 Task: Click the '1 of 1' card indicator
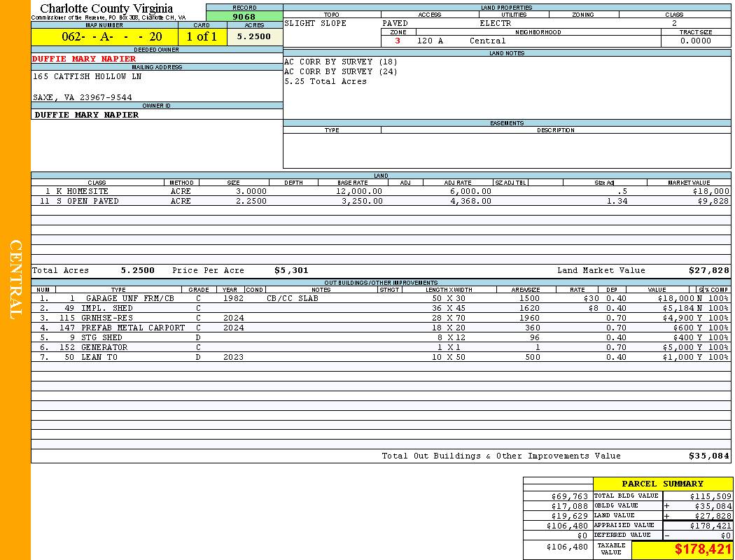pos(202,37)
